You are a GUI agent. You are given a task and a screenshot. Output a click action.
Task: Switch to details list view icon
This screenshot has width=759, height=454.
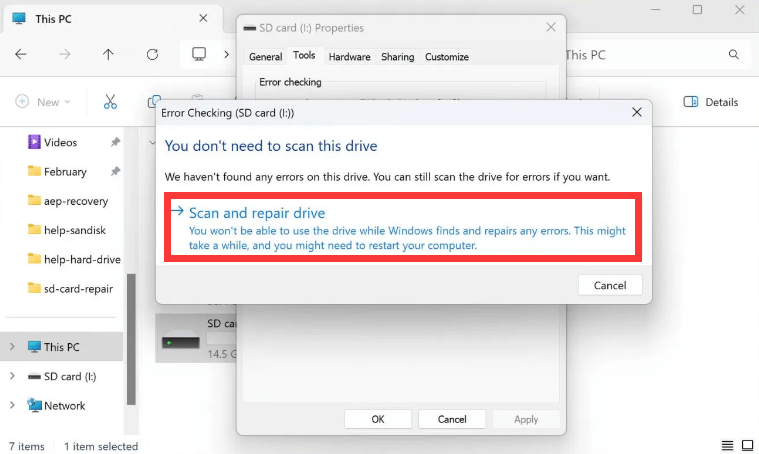(727, 445)
